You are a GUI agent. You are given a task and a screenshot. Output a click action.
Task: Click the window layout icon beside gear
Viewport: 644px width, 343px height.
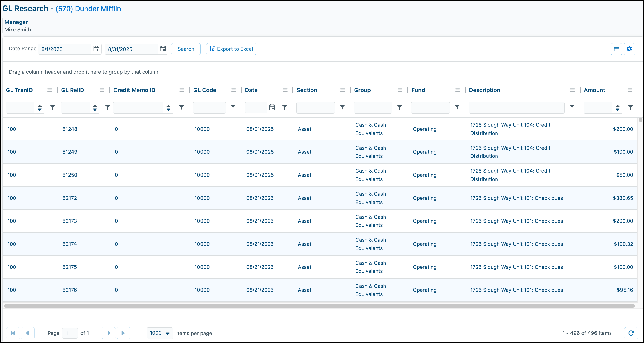(x=616, y=49)
